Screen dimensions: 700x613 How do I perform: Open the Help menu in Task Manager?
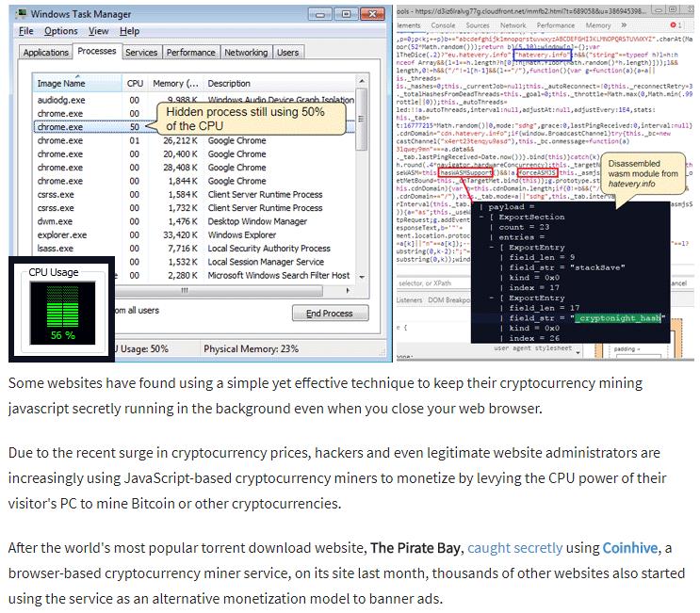129,31
